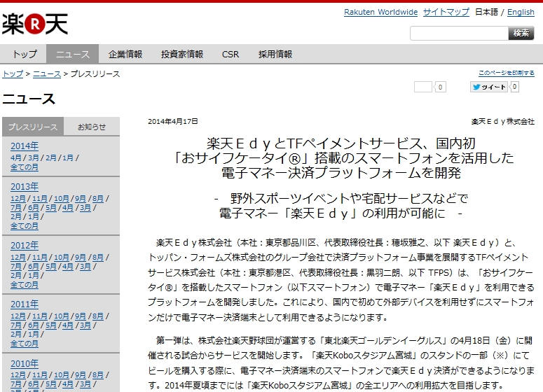Click the トップ breadcrumb link
Image resolution: width=543 pixels, height=392 pixels.
pyautogui.click(x=13, y=74)
